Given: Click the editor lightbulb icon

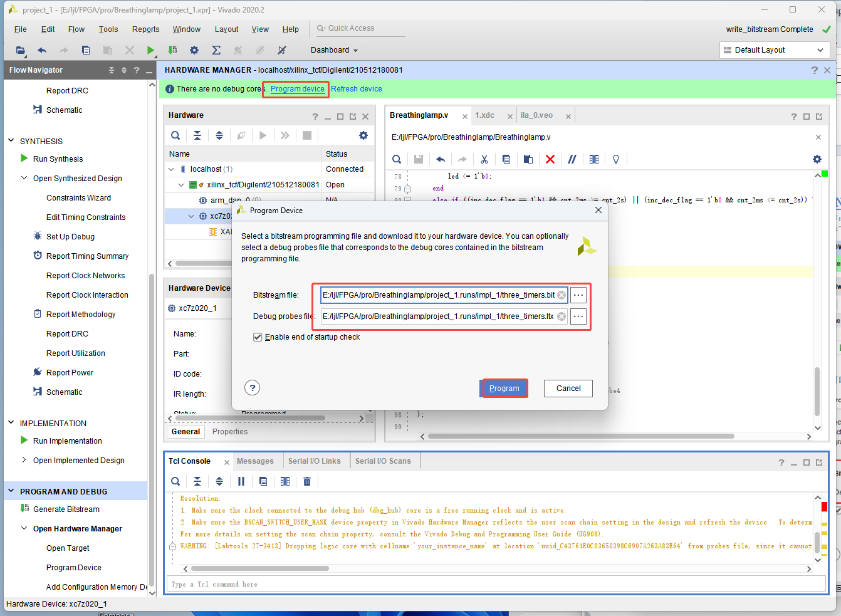Looking at the screenshot, I should pyautogui.click(x=616, y=159).
